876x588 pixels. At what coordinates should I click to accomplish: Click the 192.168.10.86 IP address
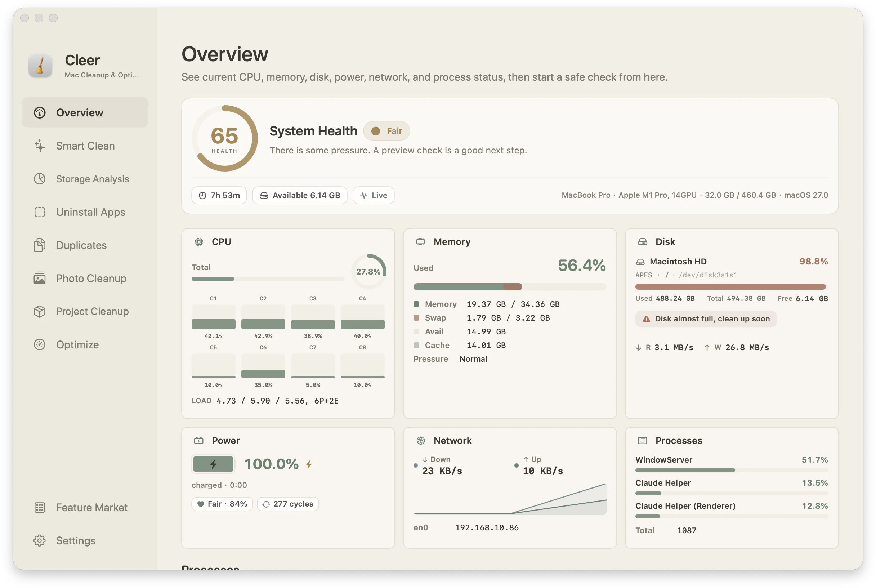tap(487, 527)
